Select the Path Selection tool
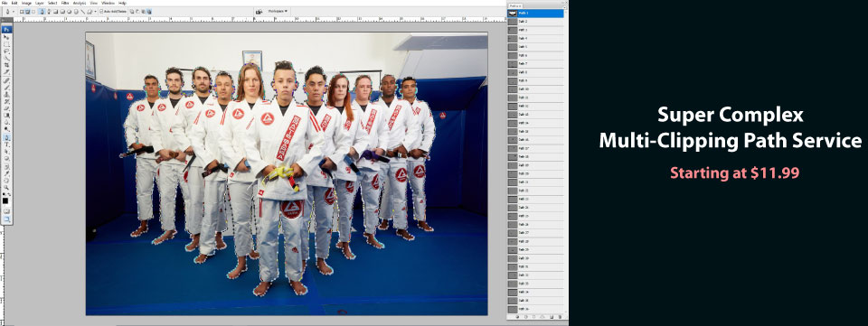 [6, 151]
